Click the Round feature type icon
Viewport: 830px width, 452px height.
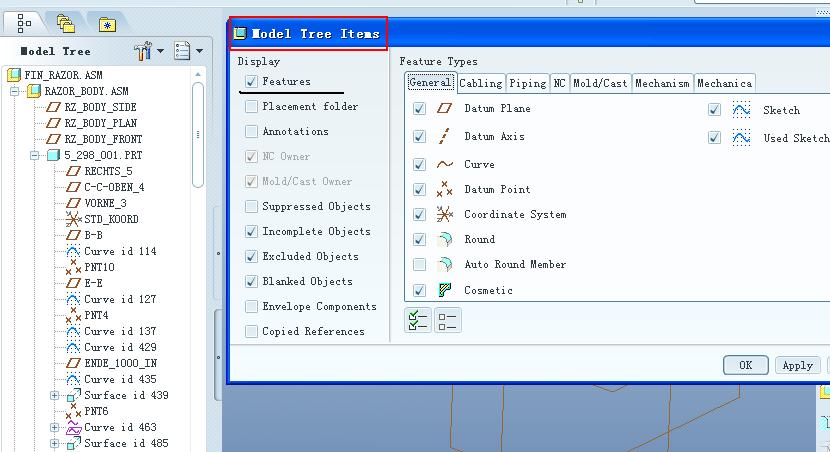tap(445, 239)
